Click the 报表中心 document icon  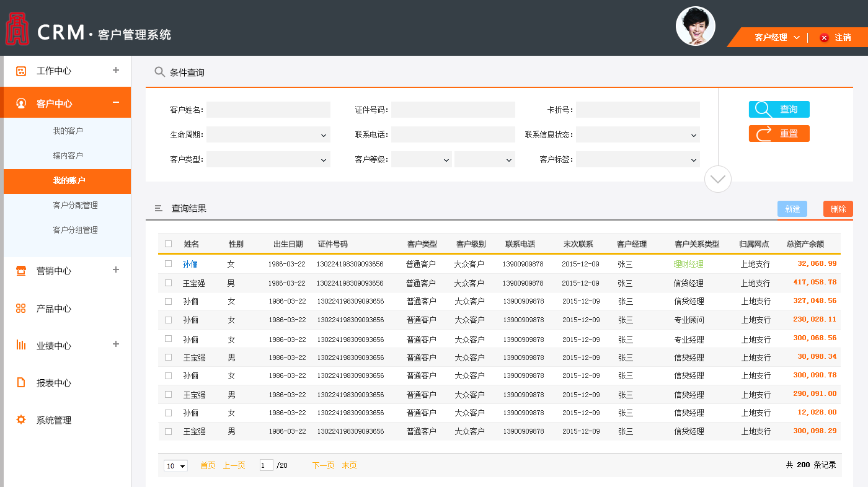(x=21, y=382)
